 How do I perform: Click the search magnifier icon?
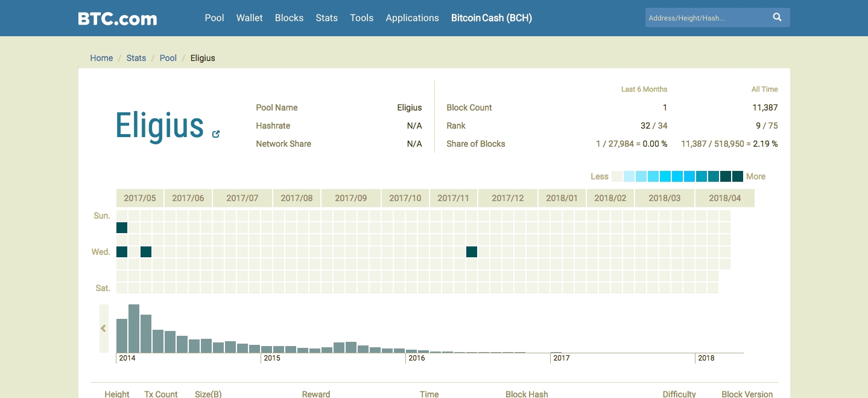(778, 18)
